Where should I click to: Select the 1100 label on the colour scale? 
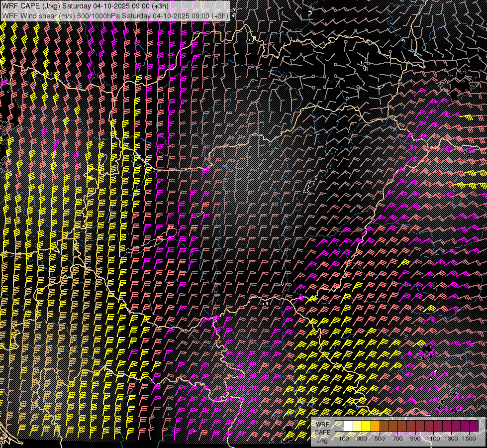click(x=433, y=439)
